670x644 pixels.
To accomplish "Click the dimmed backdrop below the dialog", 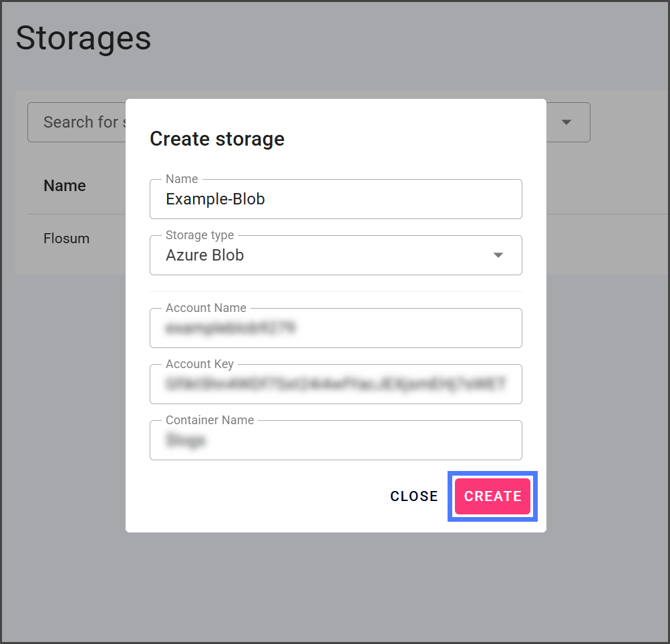I will (334, 588).
